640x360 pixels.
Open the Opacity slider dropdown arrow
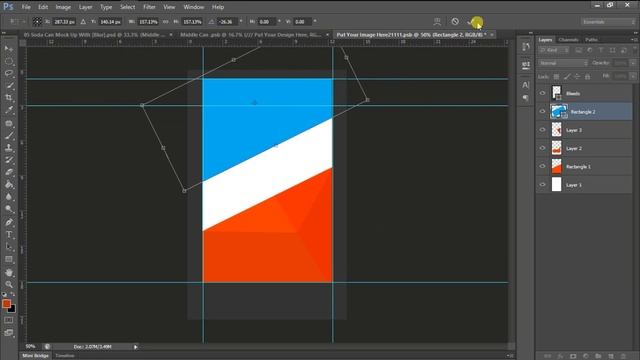(633, 63)
